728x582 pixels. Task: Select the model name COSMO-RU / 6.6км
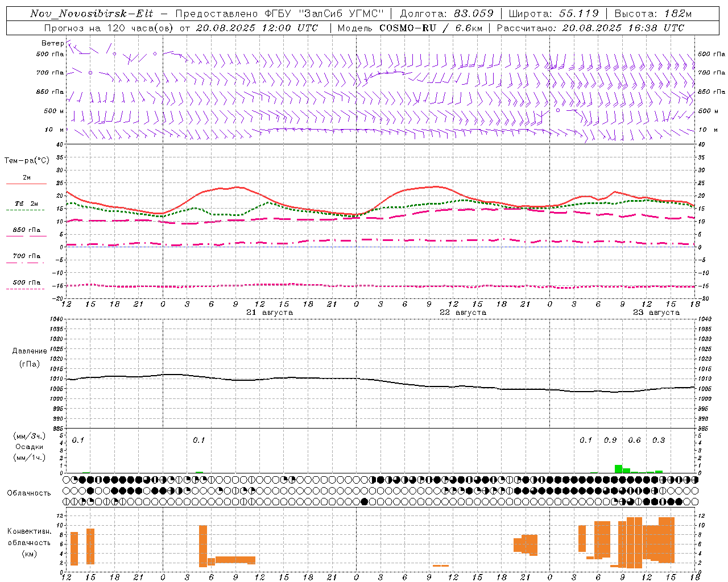coord(431,28)
